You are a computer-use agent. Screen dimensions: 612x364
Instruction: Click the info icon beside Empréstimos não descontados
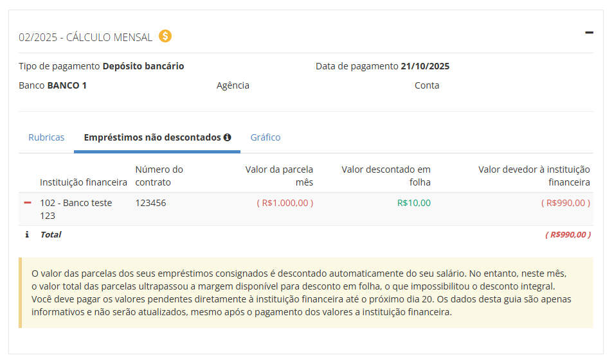[227, 137]
